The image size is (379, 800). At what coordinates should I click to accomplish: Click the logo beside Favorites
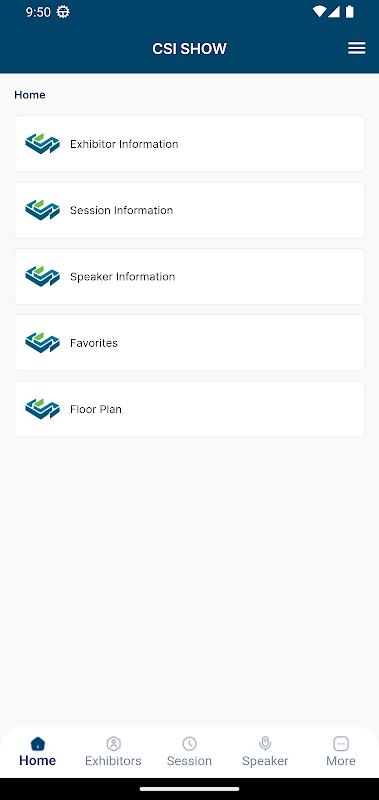[x=42, y=343]
